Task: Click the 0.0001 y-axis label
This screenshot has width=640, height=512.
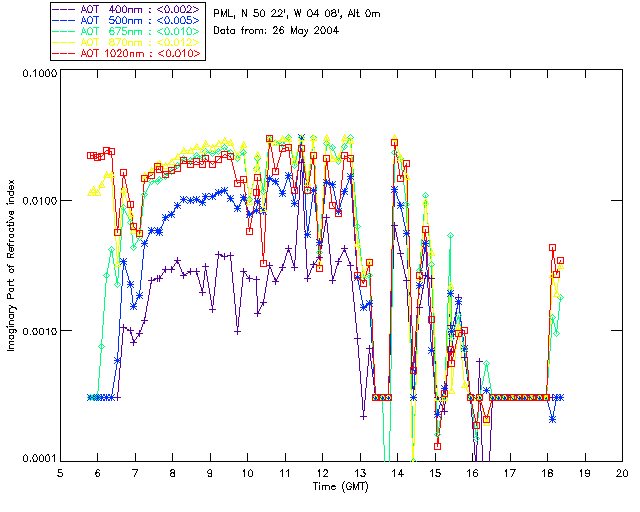Action: [x=39, y=459]
